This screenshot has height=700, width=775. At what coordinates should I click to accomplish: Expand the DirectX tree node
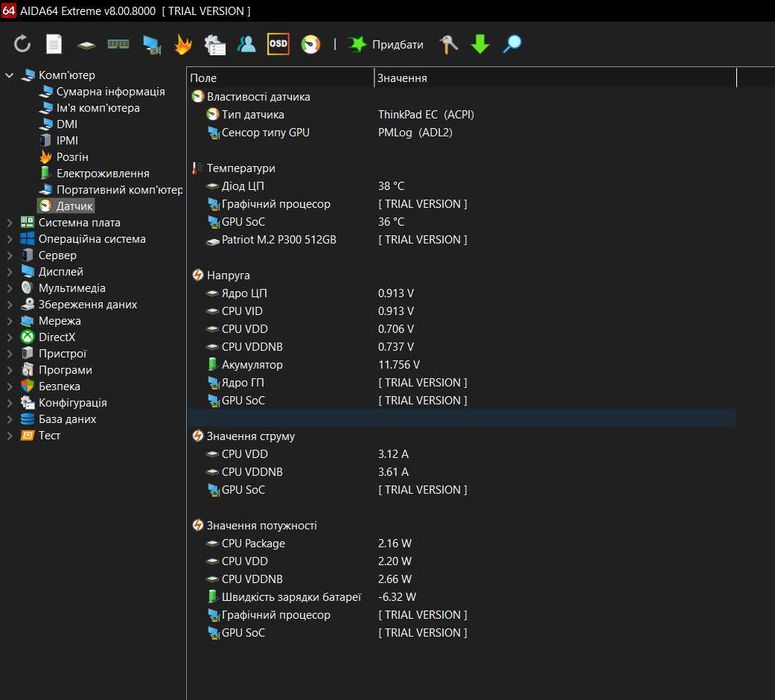point(9,337)
